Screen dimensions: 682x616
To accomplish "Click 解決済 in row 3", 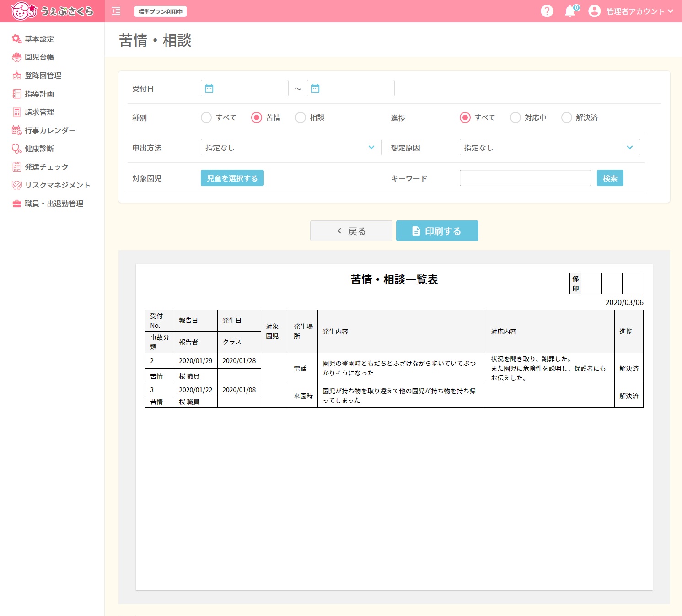I will (x=629, y=396).
